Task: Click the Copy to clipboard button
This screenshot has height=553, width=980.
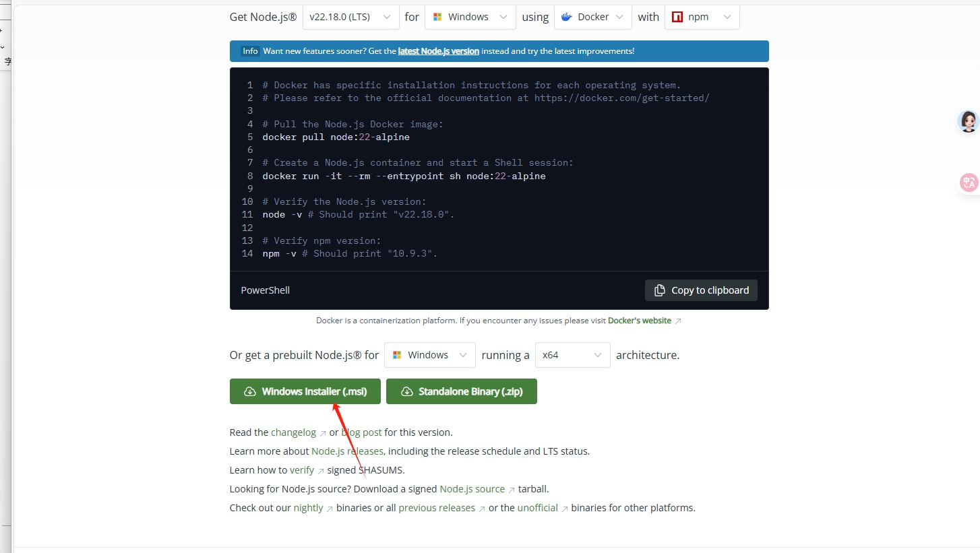Action: coord(701,290)
